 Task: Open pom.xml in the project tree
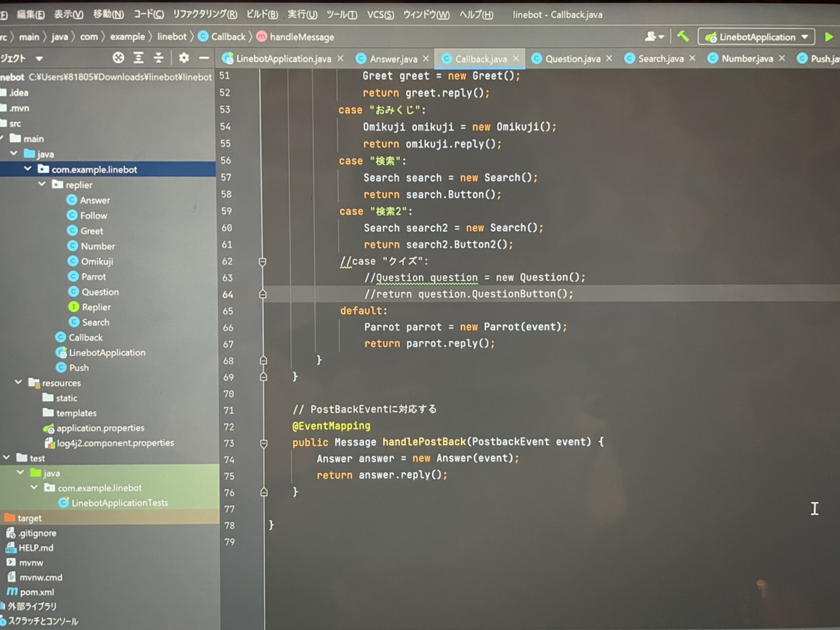click(37, 592)
